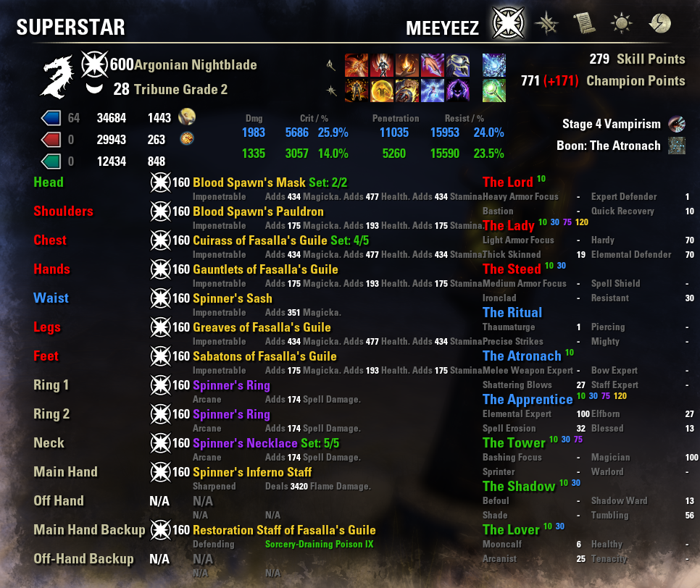Click the Boon: The Atronach constellation icon
Image resolution: width=700 pixels, height=588 pixels.
676,146
